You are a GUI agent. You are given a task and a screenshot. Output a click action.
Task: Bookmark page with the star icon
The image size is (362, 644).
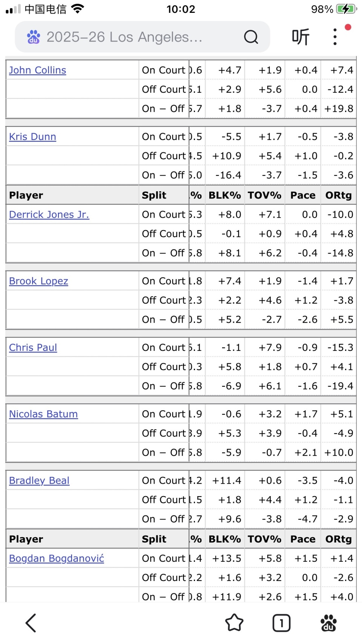tap(234, 622)
